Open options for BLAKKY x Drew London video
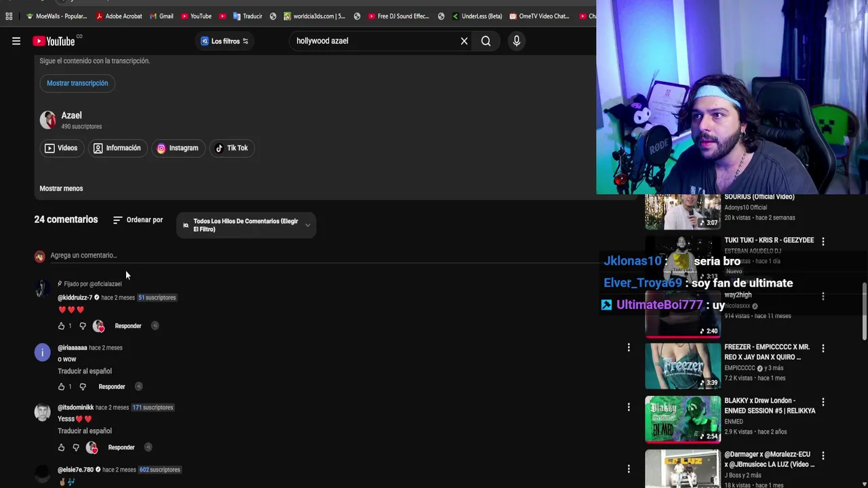 (823, 402)
